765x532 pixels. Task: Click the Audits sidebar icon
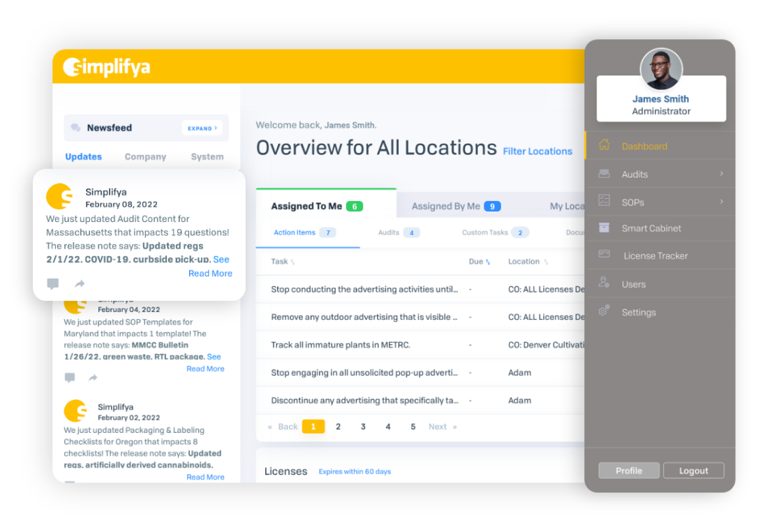pyautogui.click(x=604, y=174)
